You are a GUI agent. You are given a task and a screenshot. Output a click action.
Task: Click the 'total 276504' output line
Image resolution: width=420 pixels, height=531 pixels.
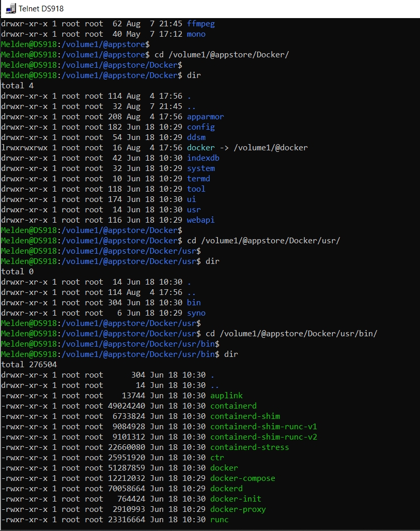(29, 365)
